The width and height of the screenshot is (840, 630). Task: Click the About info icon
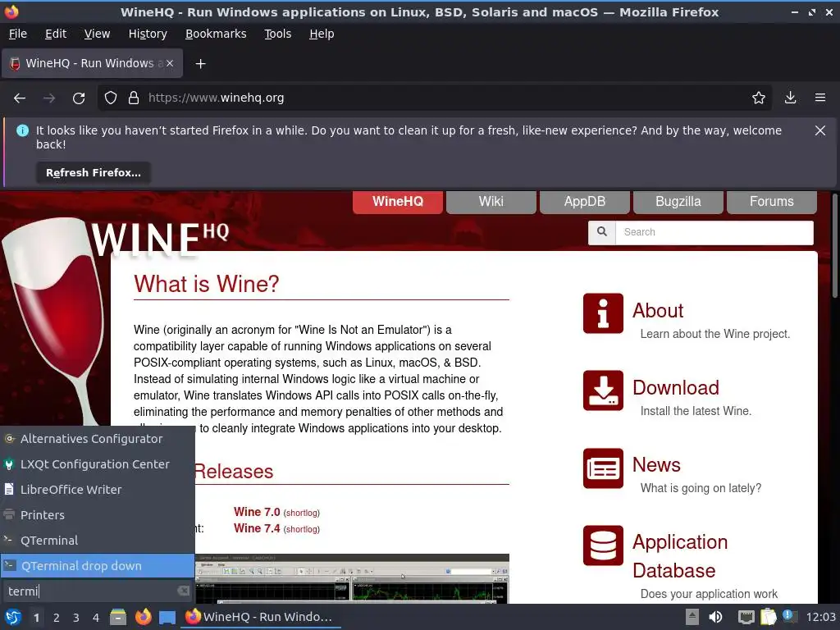coord(603,313)
